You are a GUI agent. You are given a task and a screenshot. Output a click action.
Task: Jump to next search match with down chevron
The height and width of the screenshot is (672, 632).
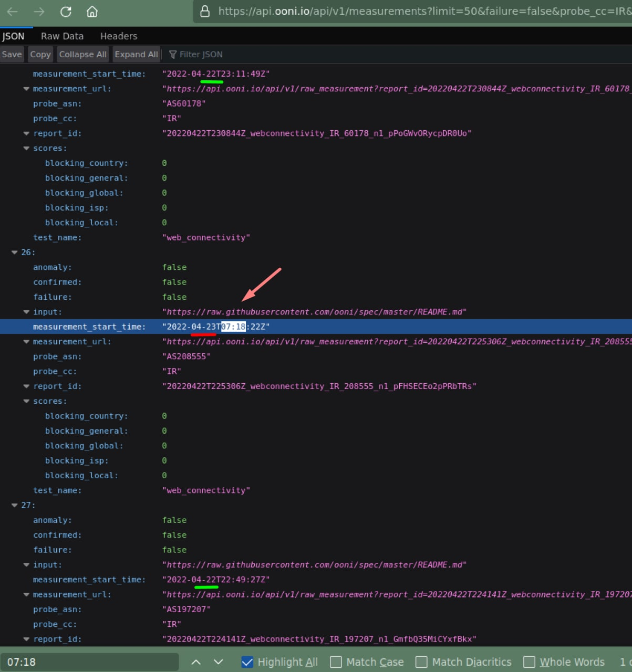217,662
